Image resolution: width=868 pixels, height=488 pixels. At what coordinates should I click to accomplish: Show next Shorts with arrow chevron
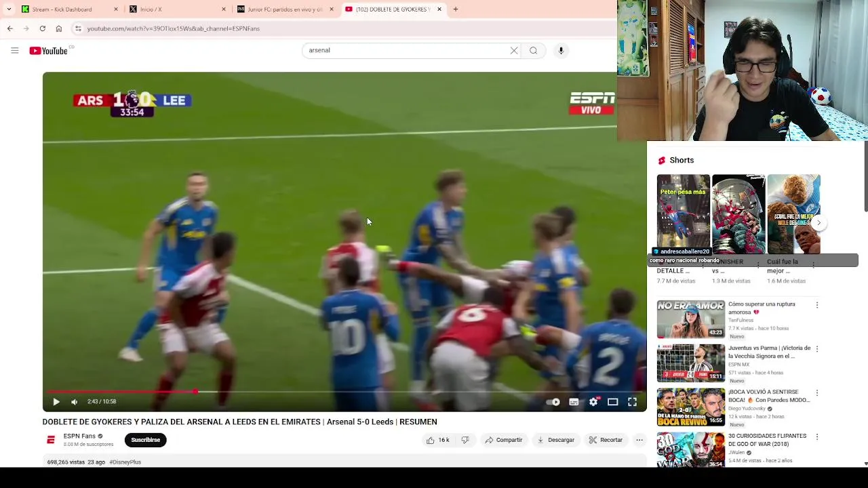click(818, 223)
